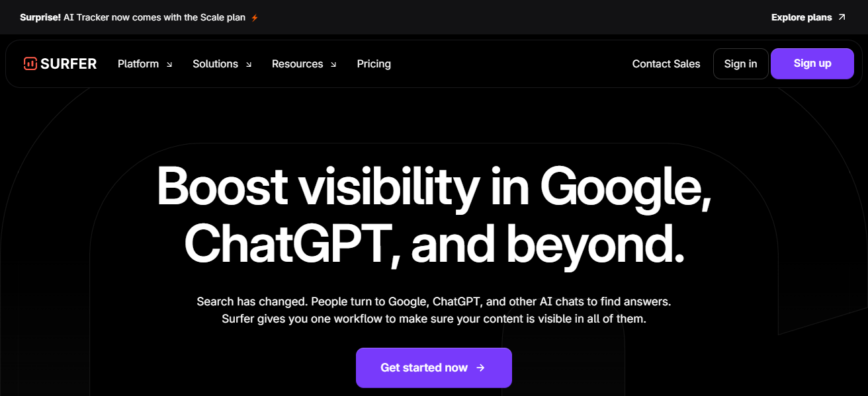The image size is (868, 396).
Task: Click the Explore plans link
Action: pos(808,17)
